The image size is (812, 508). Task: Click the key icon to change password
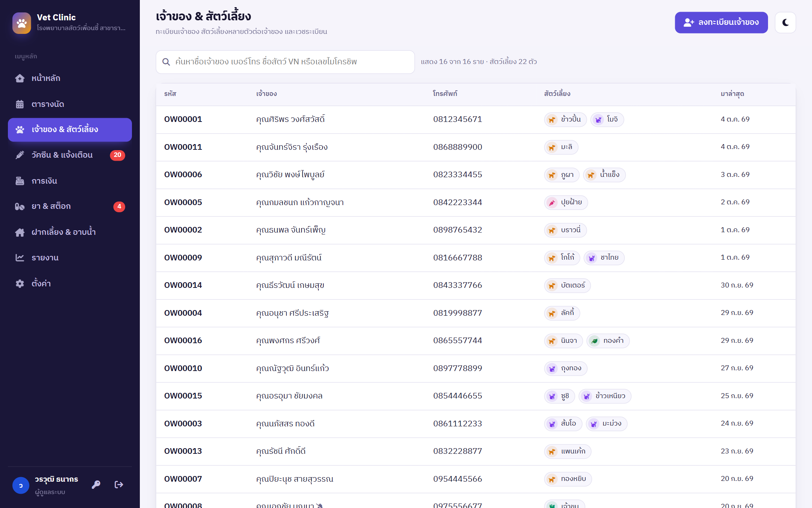coord(96,485)
